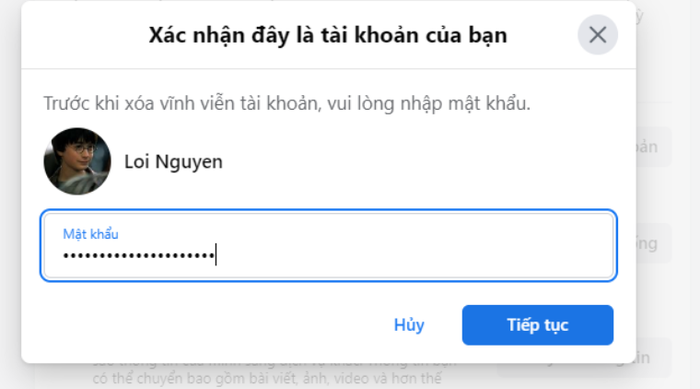The height and width of the screenshot is (389, 700).
Task: Click the dimmed overlay left of dialog
Action: click(x=10, y=194)
